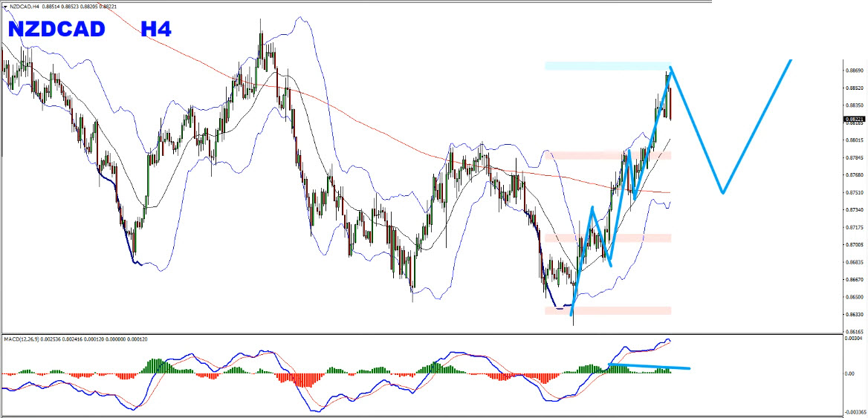868x418 pixels.
Task: Click the bottom of the projected blue V
Action: click(722, 192)
